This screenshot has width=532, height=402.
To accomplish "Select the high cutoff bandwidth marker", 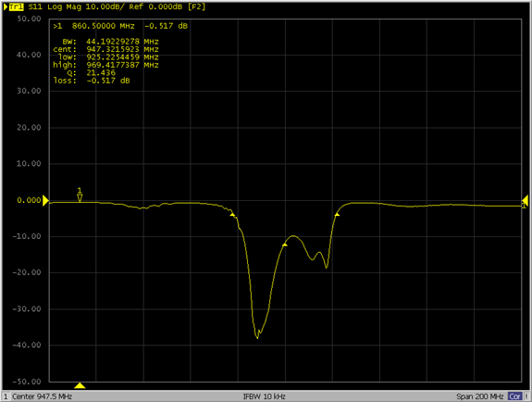I will point(337,214).
